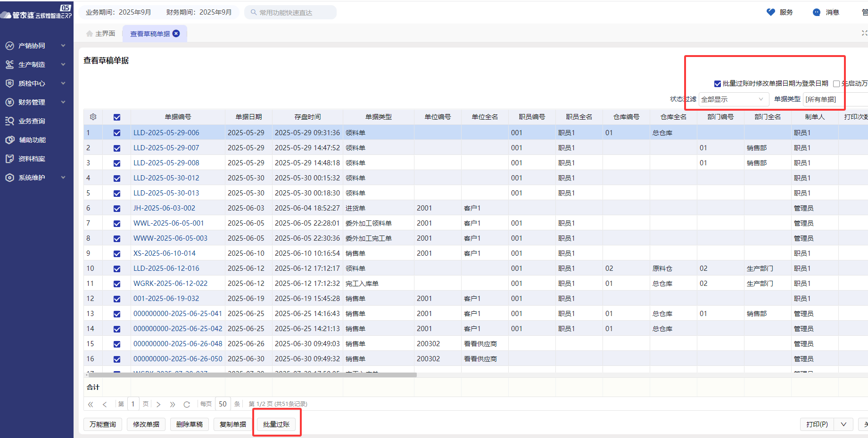Close the 查看草稿单据 tab
Viewport: 868px width, 438px height.
pos(176,33)
